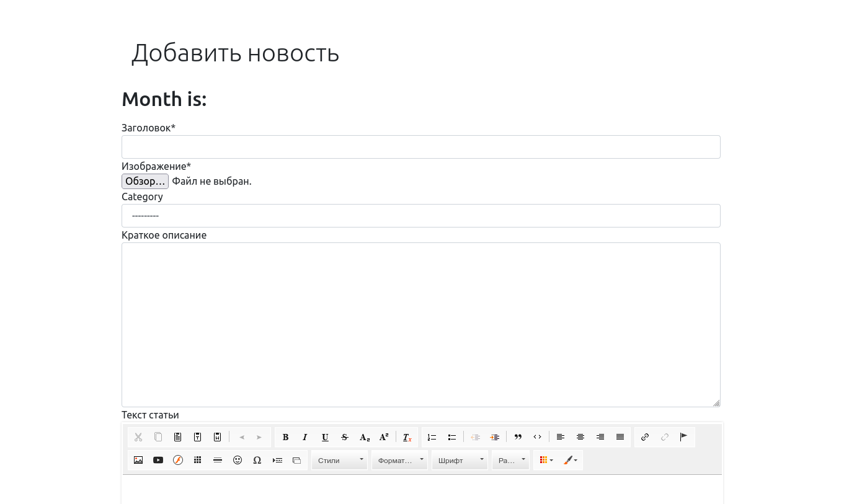The image size is (849, 504).
Task: Open the Шрифт font dropdown
Action: coord(460,460)
